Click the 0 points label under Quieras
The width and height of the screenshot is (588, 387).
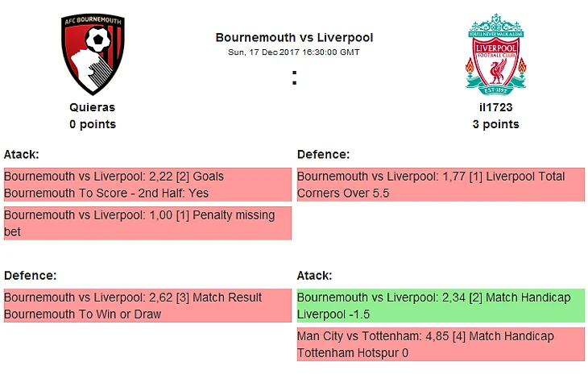click(93, 124)
